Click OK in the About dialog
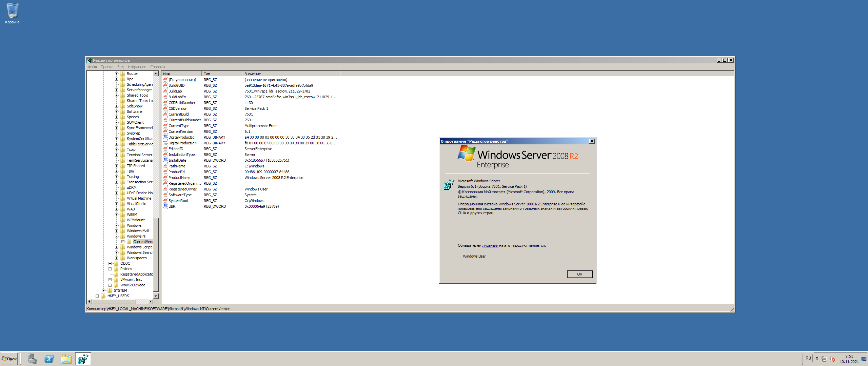The image size is (868, 366). (579, 274)
